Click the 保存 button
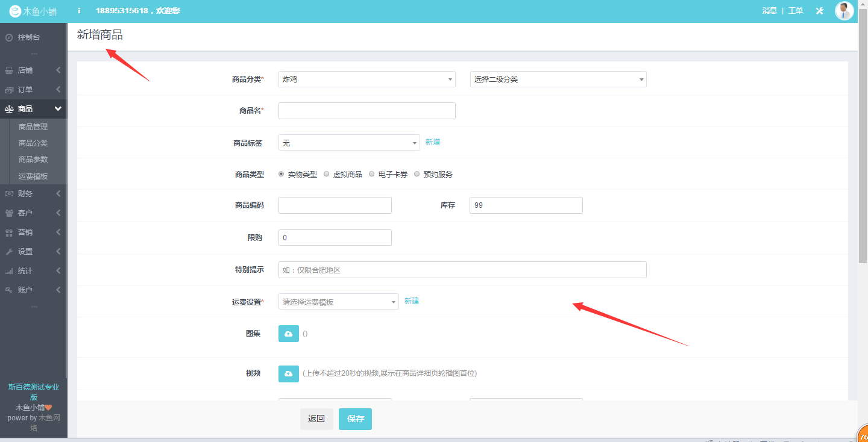The width and height of the screenshot is (868, 442). [355, 419]
